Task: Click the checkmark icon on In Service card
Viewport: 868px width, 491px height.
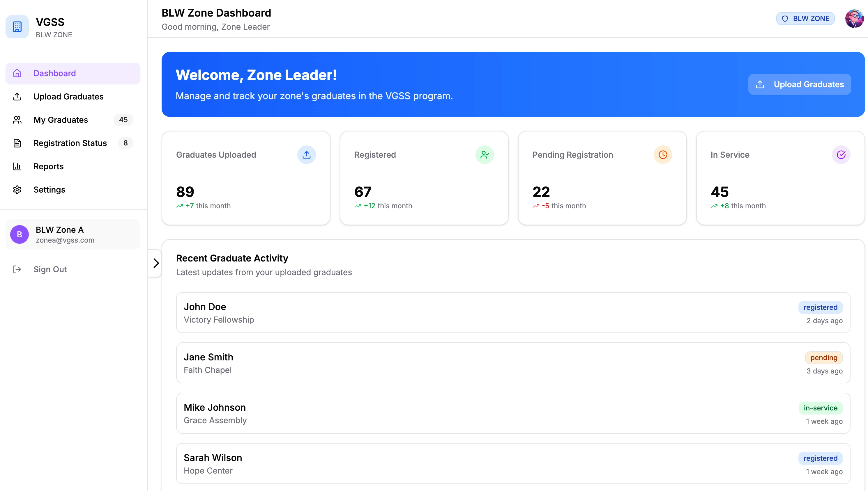Action: coord(841,155)
